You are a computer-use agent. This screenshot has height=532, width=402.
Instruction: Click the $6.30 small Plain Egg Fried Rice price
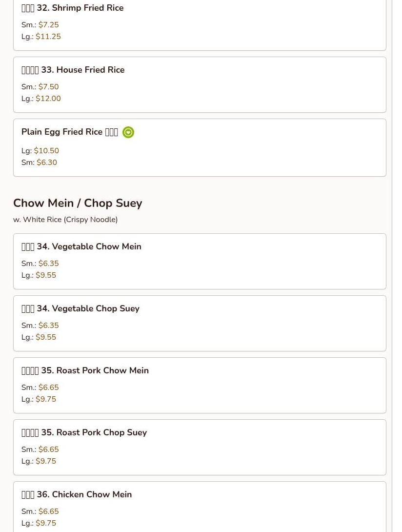[x=47, y=163]
